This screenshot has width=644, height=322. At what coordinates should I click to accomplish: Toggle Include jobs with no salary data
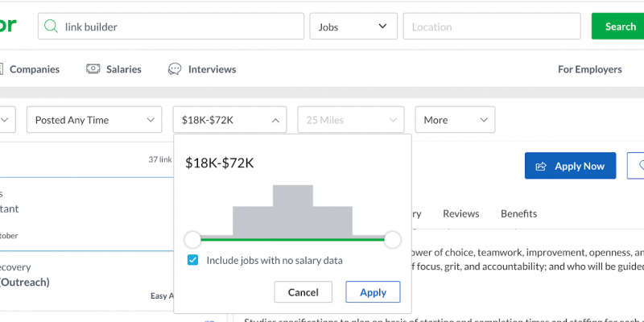[x=192, y=260]
